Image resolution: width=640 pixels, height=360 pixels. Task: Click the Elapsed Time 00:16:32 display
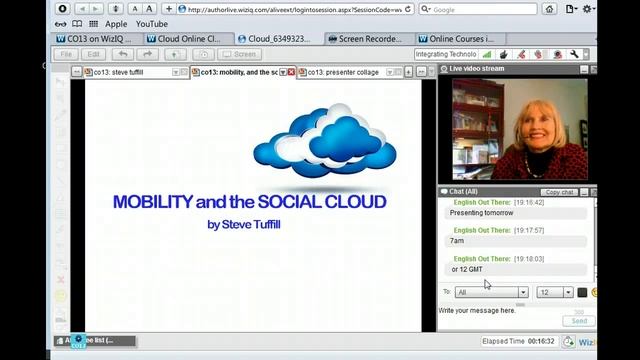518,341
